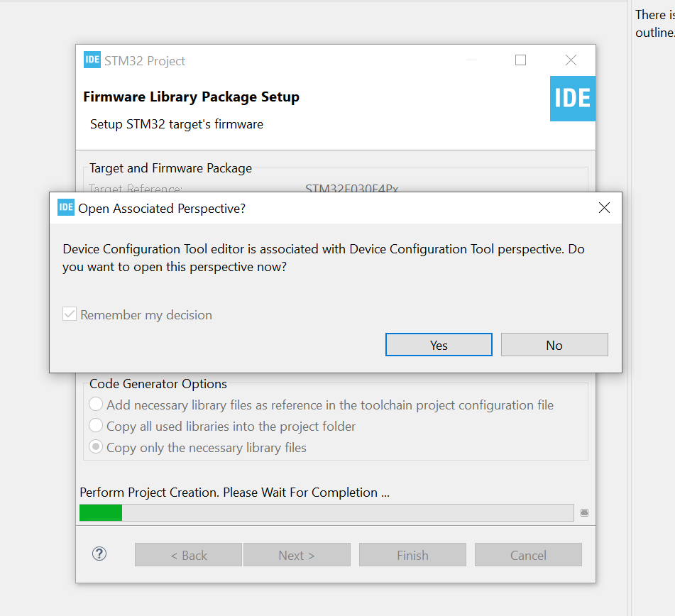Click the IDE icon in perspective dialog title
The height and width of the screenshot is (616, 675).
pyautogui.click(x=66, y=207)
